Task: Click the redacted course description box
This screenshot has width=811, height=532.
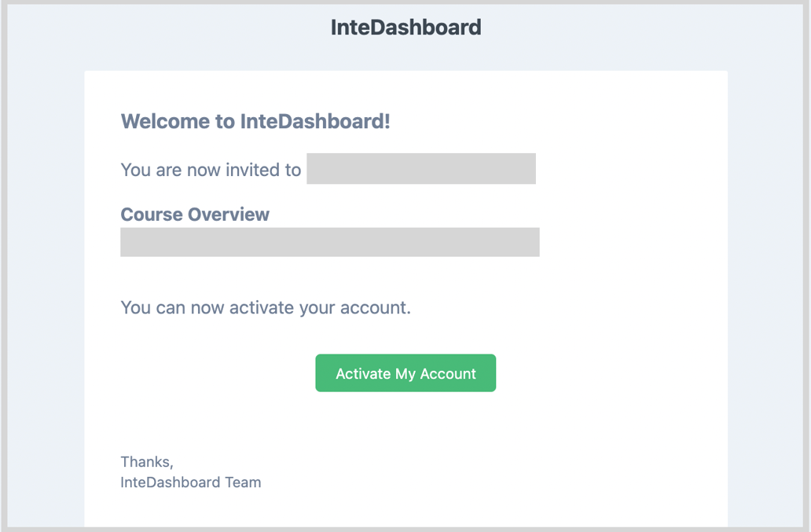Action: [x=329, y=242]
